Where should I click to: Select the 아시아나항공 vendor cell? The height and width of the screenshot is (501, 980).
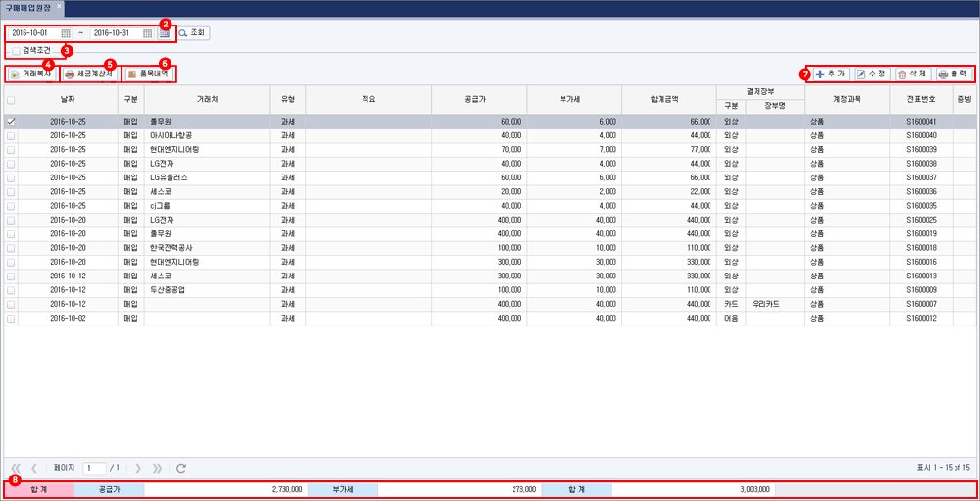click(x=208, y=135)
